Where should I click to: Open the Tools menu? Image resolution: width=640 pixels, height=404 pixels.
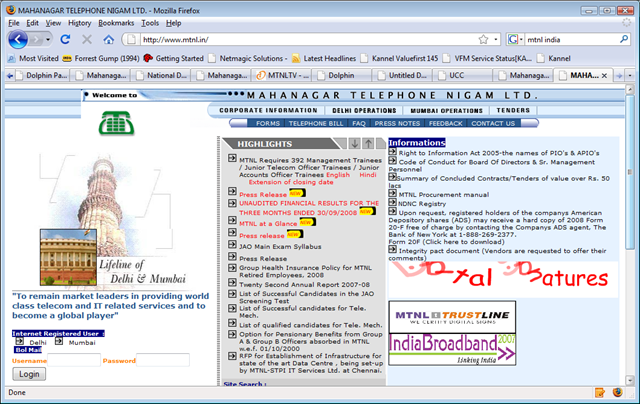tap(150, 23)
